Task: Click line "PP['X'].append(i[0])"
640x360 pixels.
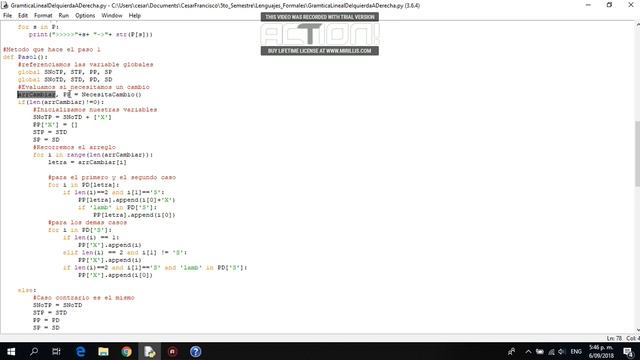Action: tap(115, 275)
